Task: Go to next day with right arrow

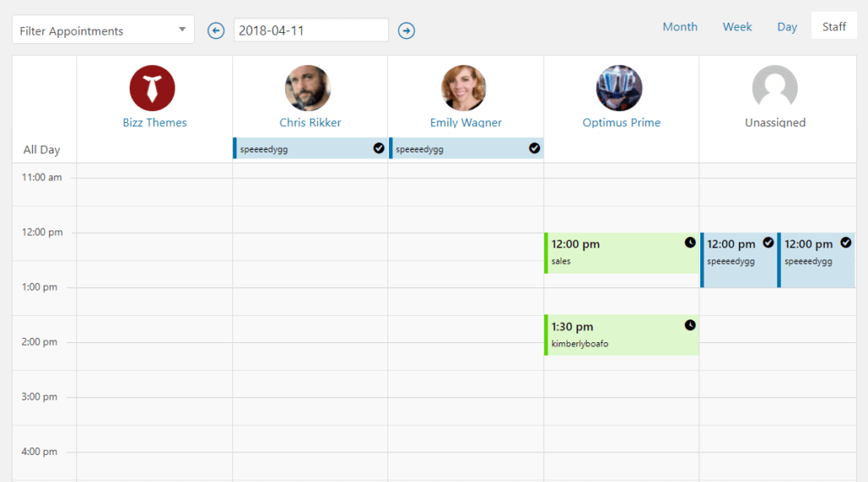Action: 406,30
